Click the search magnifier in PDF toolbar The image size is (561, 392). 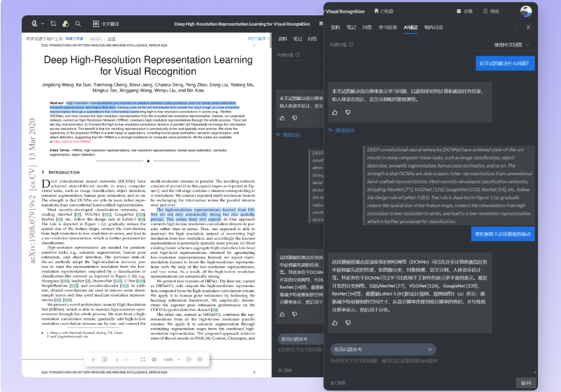(x=77, y=24)
